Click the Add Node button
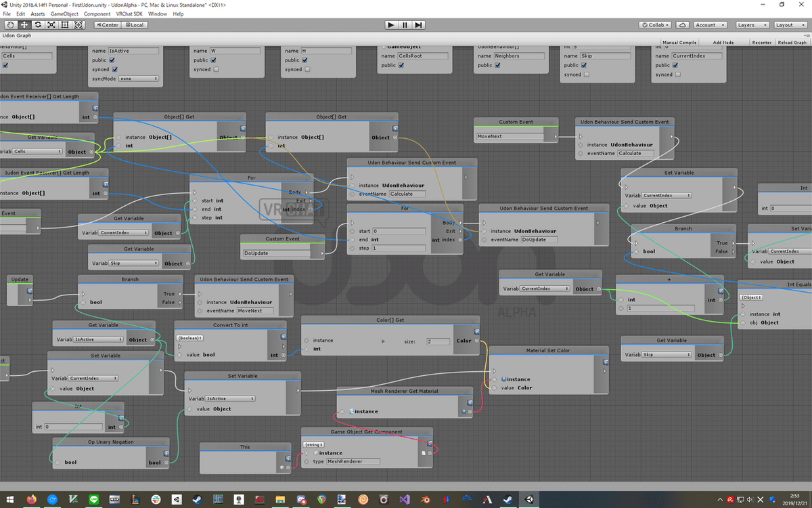Viewport: 812px width, 508px height. pos(723,42)
